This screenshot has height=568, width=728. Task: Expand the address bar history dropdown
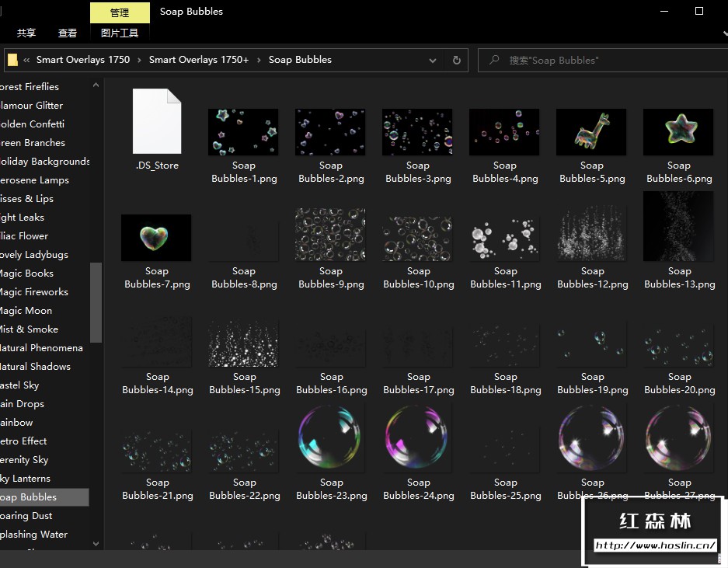point(433,60)
